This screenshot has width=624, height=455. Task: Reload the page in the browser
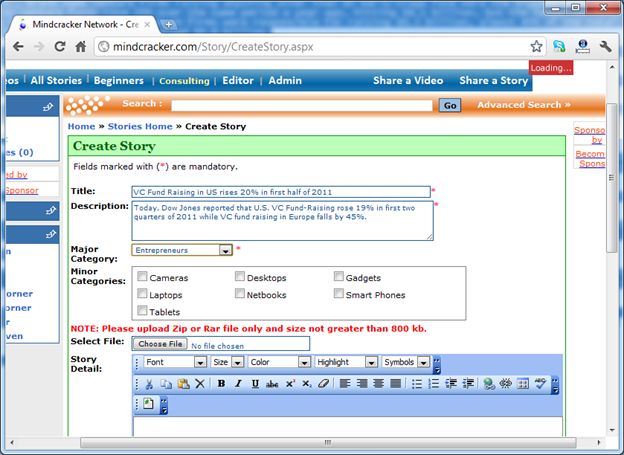pyautogui.click(x=60, y=47)
